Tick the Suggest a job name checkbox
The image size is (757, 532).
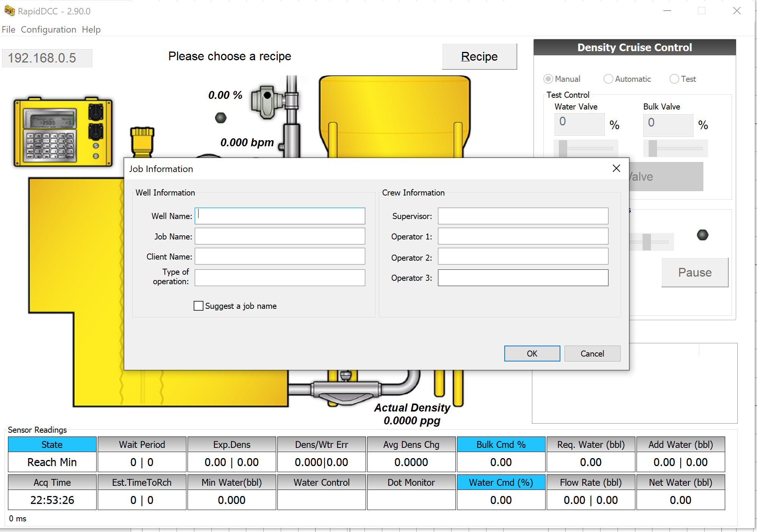pyautogui.click(x=198, y=306)
